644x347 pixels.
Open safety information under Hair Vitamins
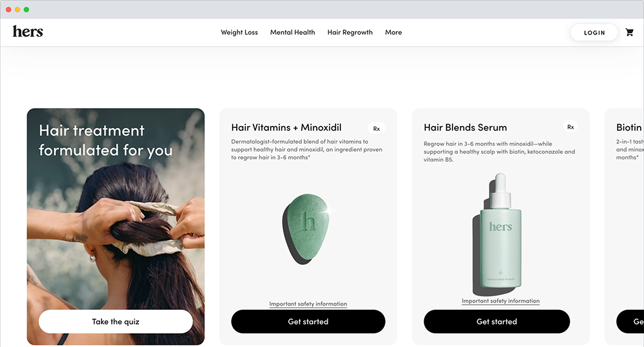(308, 304)
